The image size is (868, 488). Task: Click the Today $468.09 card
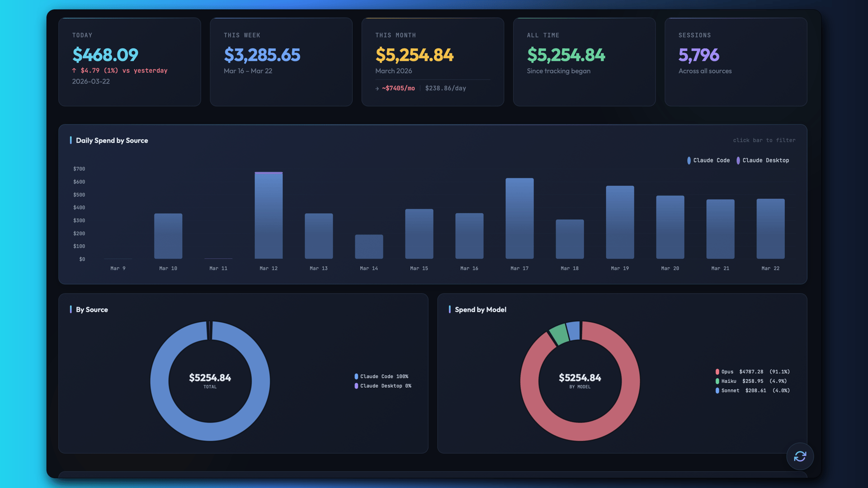[129, 62]
